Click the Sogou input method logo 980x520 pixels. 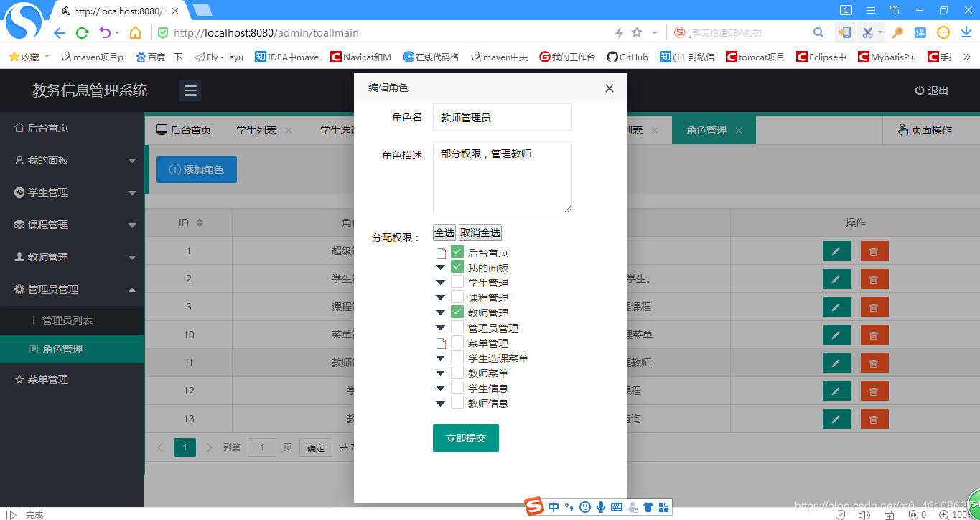coord(534,506)
